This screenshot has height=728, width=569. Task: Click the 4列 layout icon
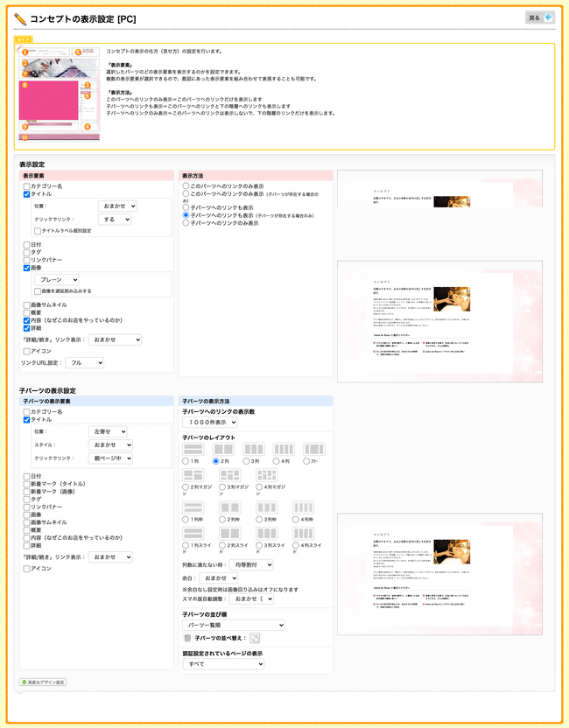(x=284, y=449)
